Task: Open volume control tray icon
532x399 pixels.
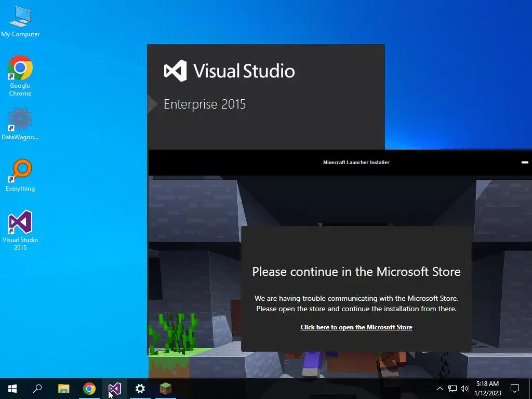Action: point(464,389)
